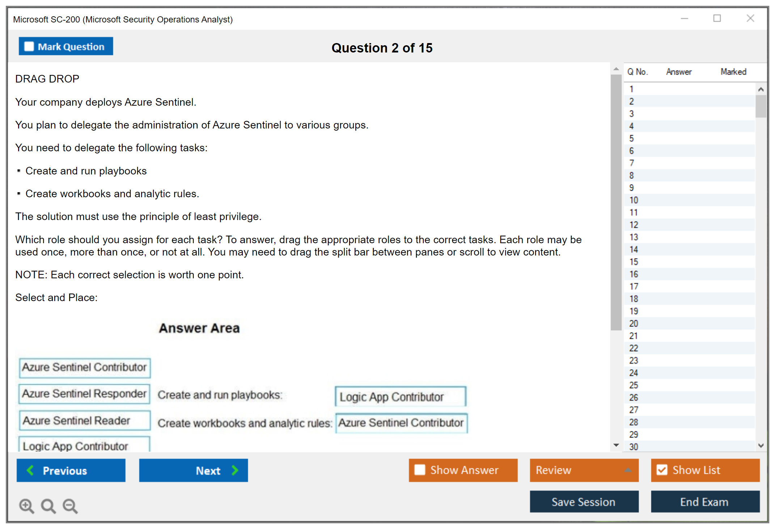Click the Marked column header
This screenshot has width=778, height=532.
point(733,72)
